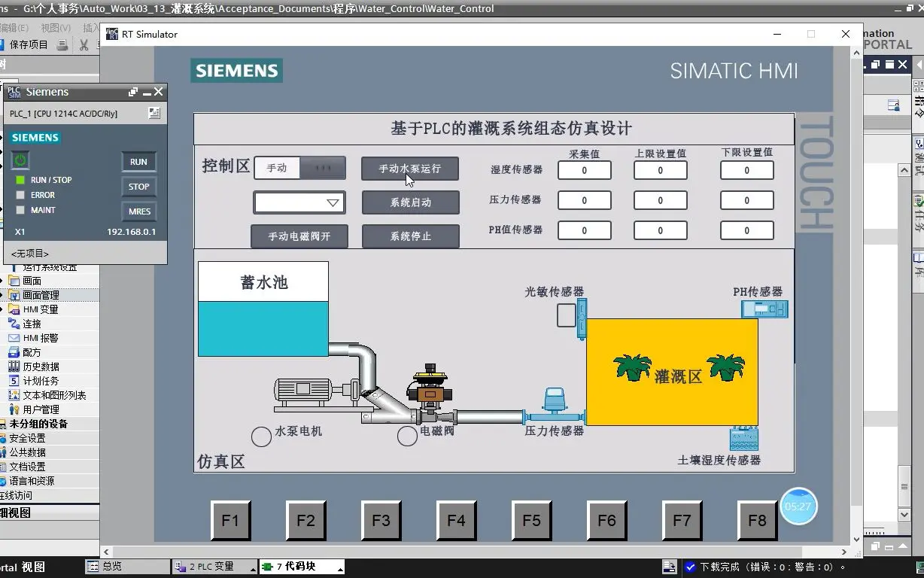Click the light sensor graphic
This screenshot has width=924, height=578.
click(582, 319)
